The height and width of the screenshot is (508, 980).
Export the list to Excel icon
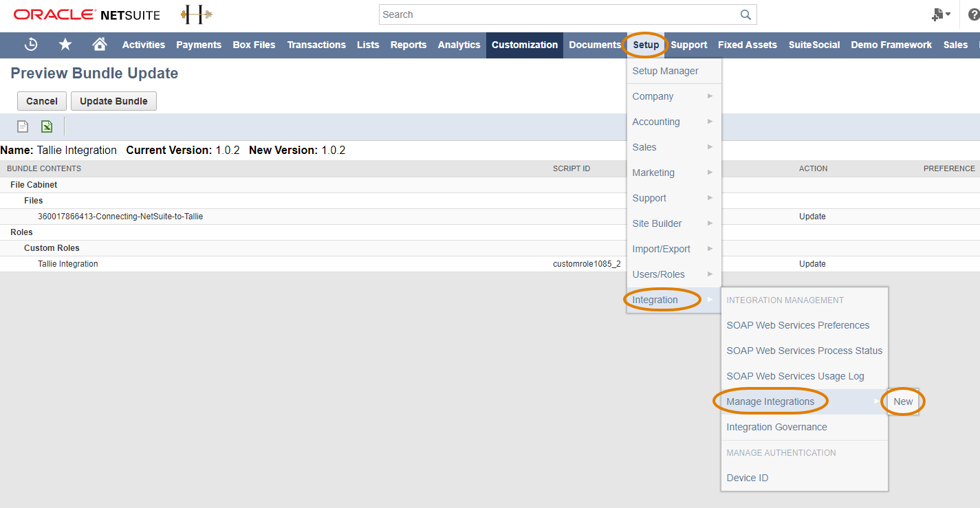click(47, 126)
